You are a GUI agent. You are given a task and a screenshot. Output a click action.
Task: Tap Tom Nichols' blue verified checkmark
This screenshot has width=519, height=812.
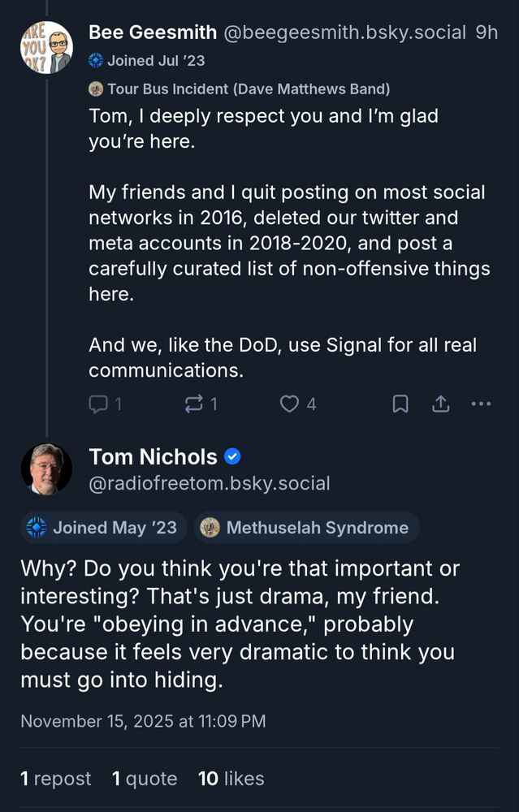(x=232, y=457)
